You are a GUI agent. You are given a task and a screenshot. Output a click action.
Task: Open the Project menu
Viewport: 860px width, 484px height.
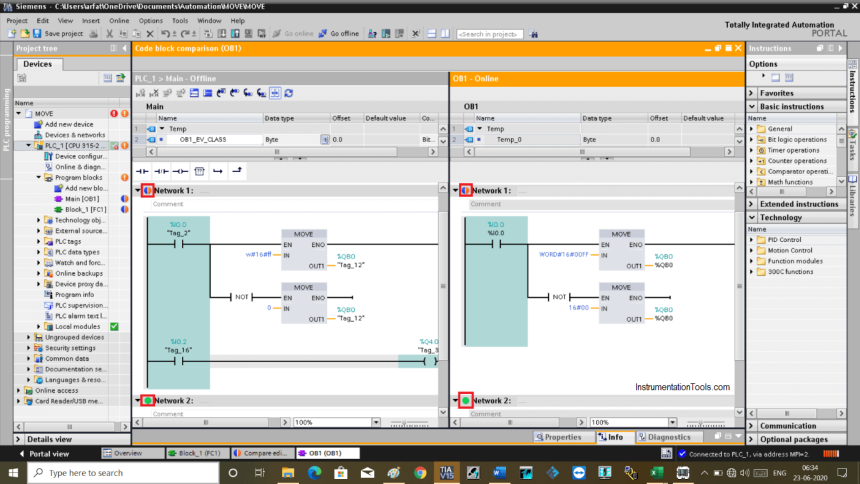pyautogui.click(x=16, y=20)
